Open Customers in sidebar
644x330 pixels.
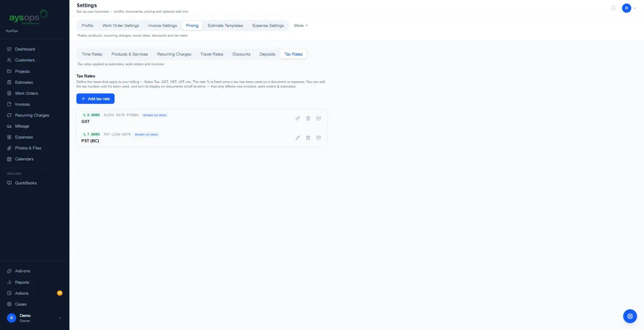point(35,60)
